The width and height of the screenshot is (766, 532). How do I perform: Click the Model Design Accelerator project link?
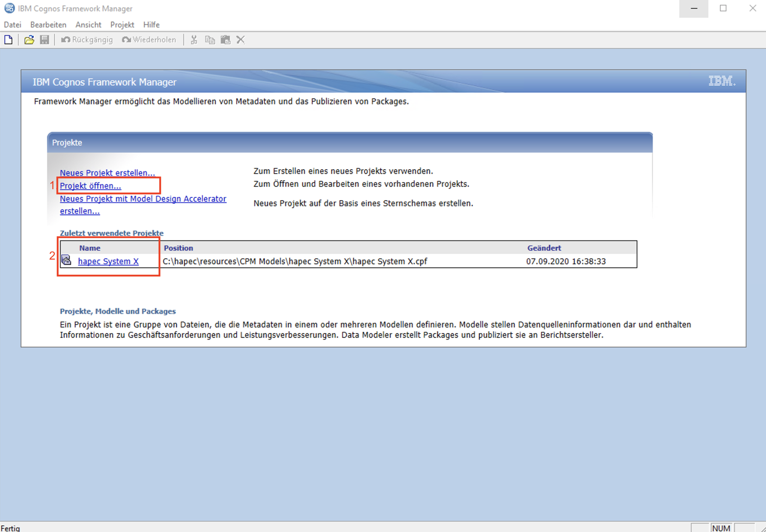pos(143,199)
